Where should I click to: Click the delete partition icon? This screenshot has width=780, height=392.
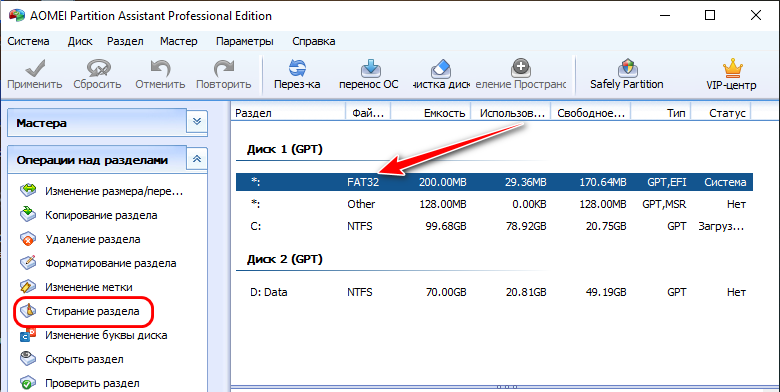[x=28, y=239]
